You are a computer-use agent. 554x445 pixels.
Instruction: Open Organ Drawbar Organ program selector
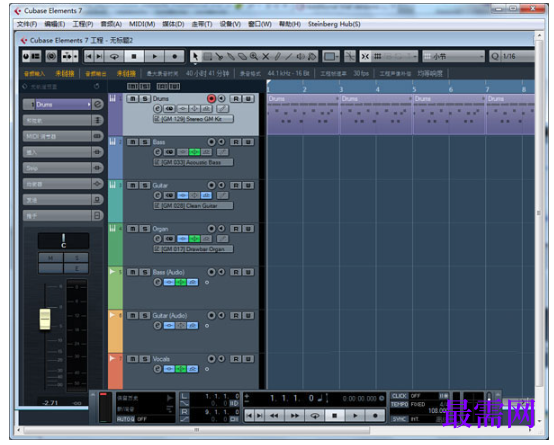point(193,249)
